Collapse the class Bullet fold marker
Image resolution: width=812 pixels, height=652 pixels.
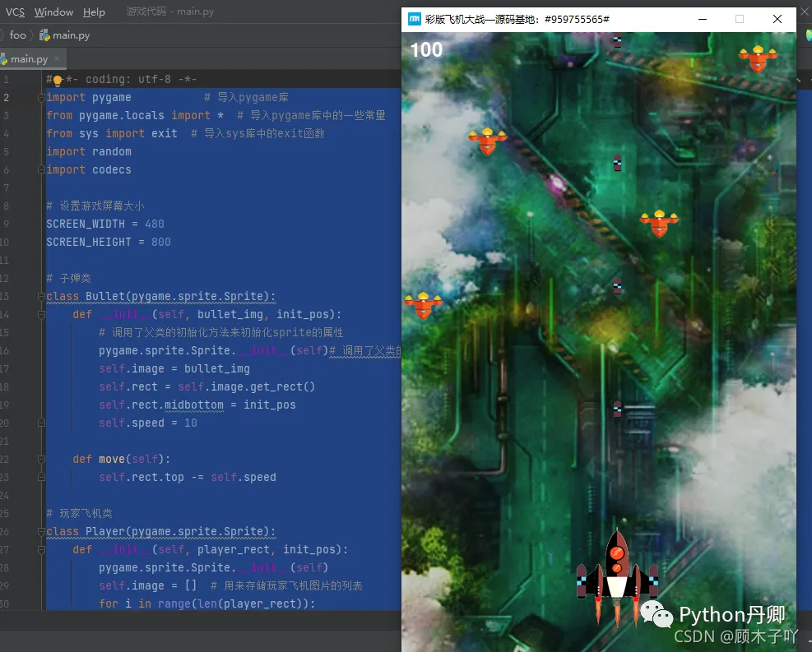[41, 297]
